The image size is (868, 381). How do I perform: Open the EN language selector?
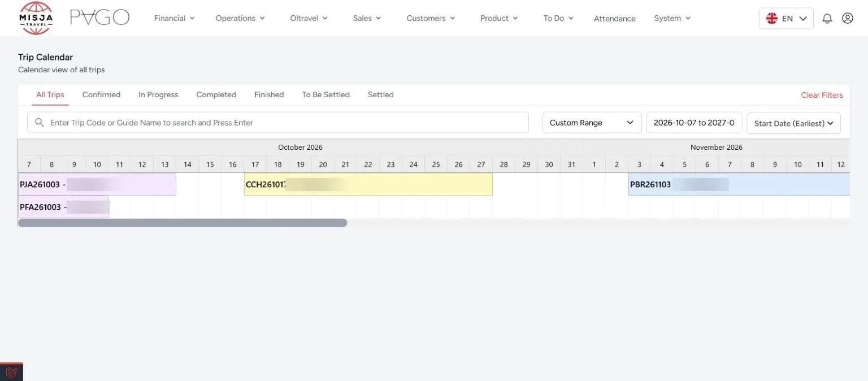[786, 18]
